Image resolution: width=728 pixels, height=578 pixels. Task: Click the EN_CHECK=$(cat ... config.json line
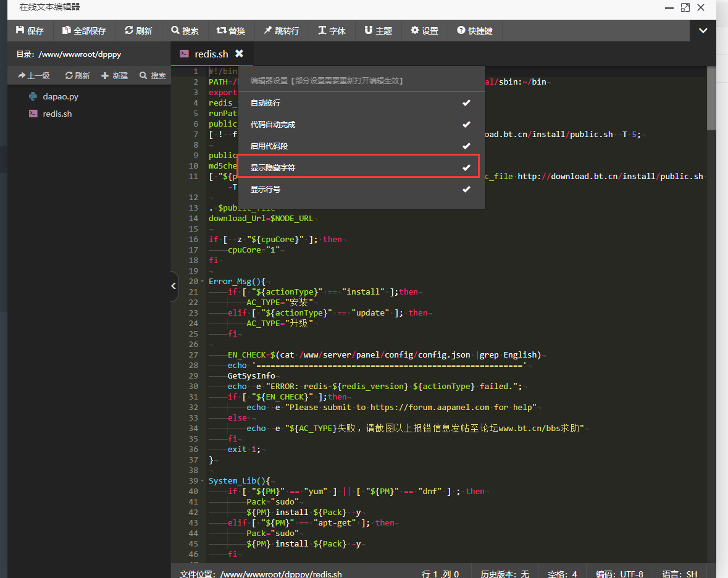(384, 354)
